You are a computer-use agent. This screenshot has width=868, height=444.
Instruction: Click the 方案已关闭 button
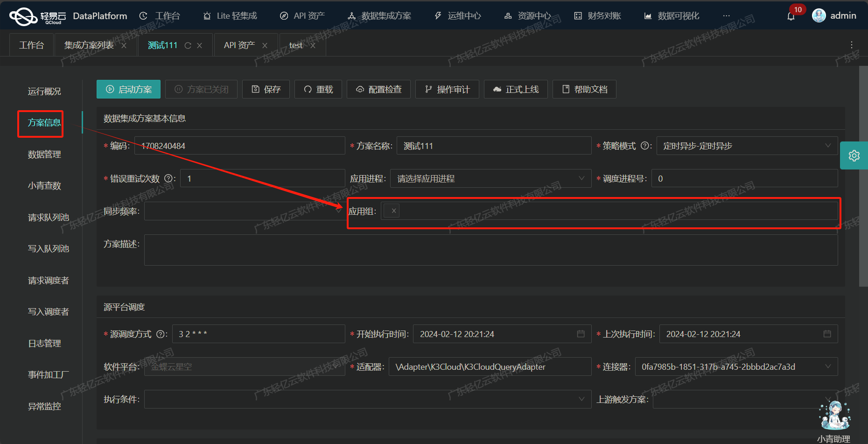201,89
